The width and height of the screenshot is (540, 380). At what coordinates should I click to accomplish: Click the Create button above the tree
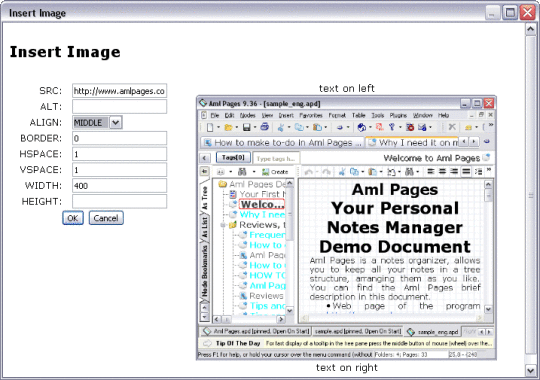pyautogui.click(x=275, y=172)
